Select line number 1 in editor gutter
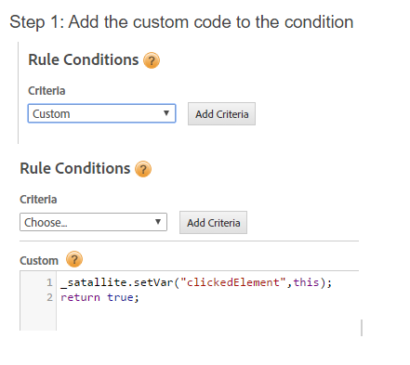The image size is (410, 365). [x=50, y=283]
